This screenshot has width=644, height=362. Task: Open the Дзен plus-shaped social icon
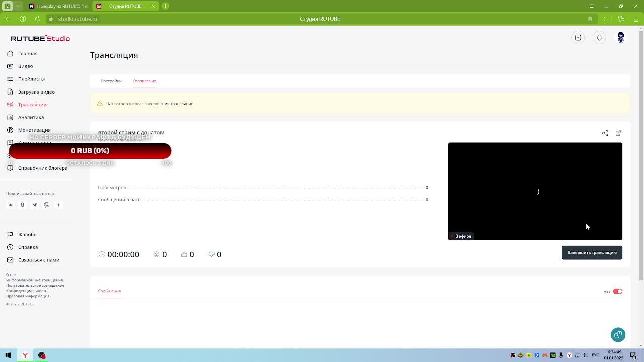point(58,205)
